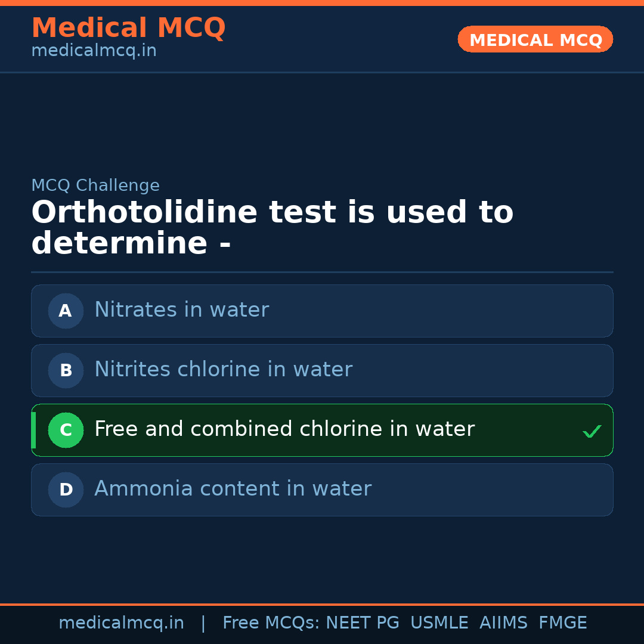Choose the "Nitrites chlorine in water" answer
Viewport: 644px width, 644px height.
point(223,370)
